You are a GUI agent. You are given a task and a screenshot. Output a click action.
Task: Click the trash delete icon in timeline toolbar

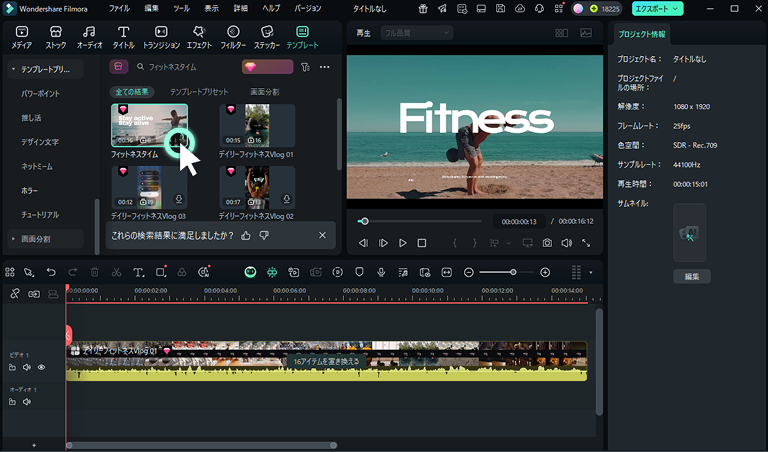point(95,272)
